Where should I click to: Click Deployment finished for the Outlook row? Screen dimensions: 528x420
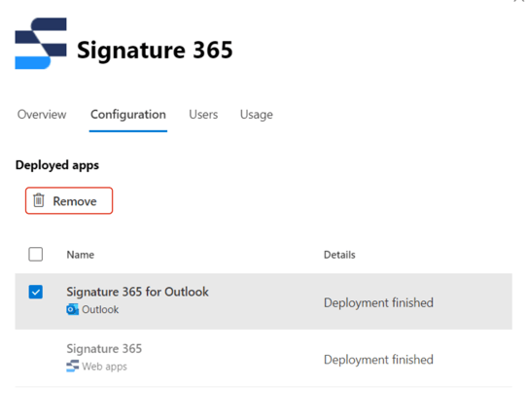click(x=378, y=302)
